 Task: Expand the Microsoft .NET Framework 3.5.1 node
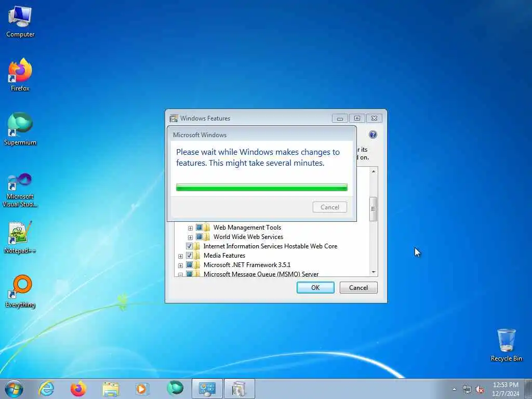(x=180, y=265)
